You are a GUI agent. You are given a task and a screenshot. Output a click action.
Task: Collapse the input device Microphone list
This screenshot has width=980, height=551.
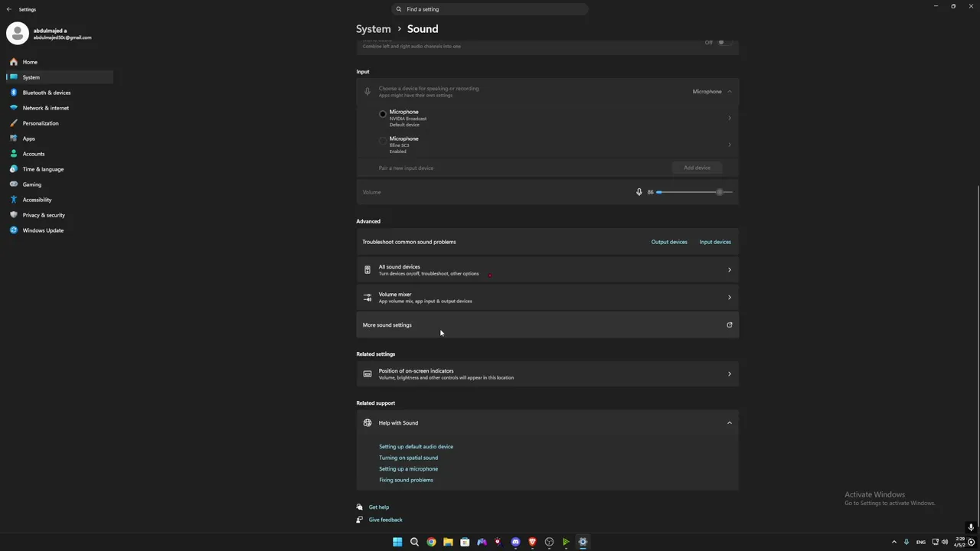pos(729,92)
